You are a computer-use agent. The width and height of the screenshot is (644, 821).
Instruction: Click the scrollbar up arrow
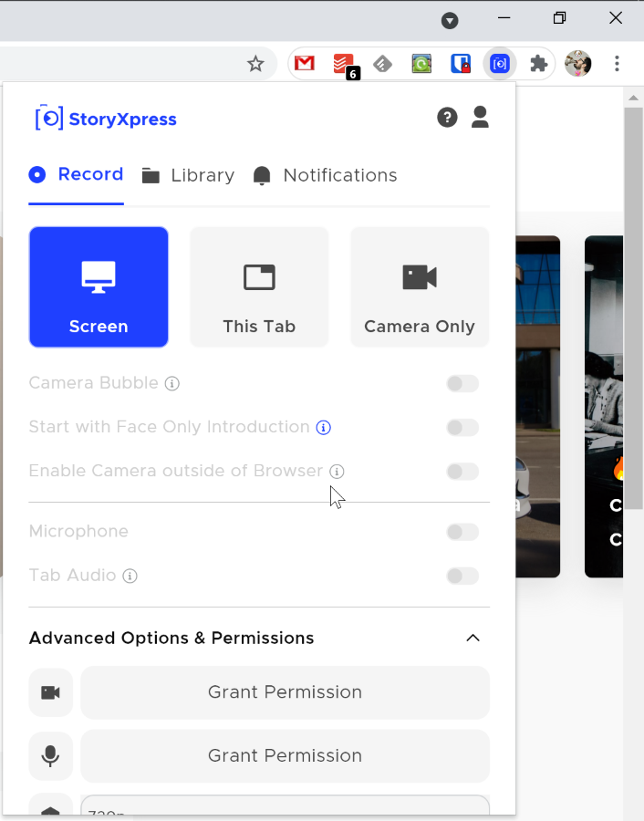[x=633, y=98]
